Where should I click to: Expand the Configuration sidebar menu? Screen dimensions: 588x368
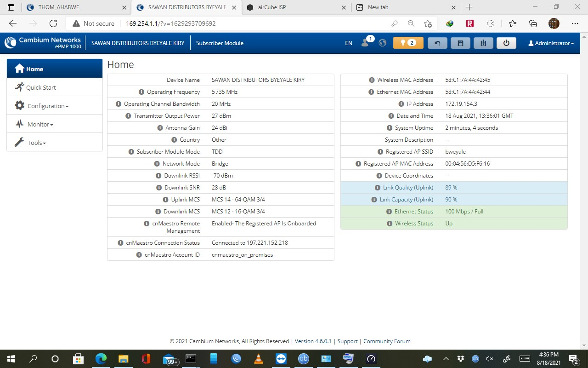pos(48,106)
